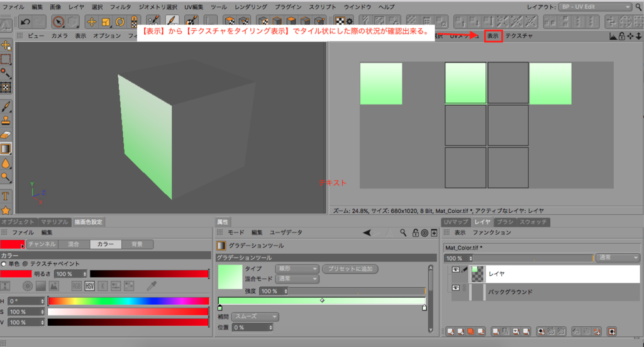Click the hue H rainbow slider
644x347 pixels.
[128, 302]
